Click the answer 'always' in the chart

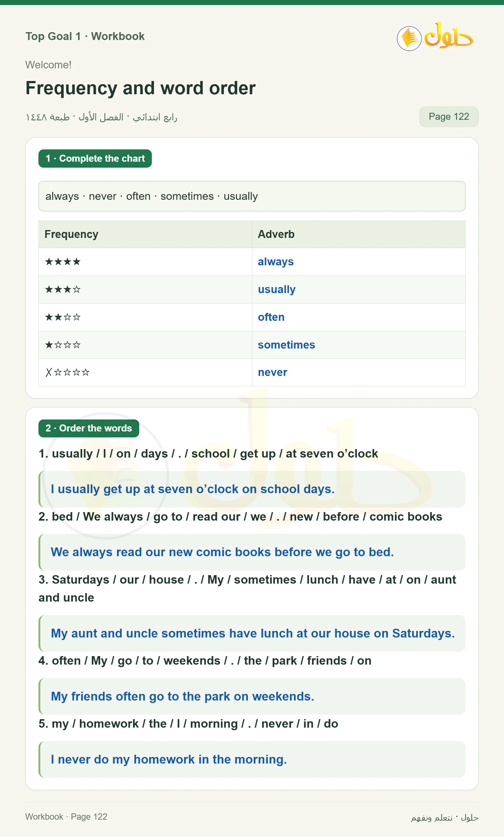coord(275,262)
